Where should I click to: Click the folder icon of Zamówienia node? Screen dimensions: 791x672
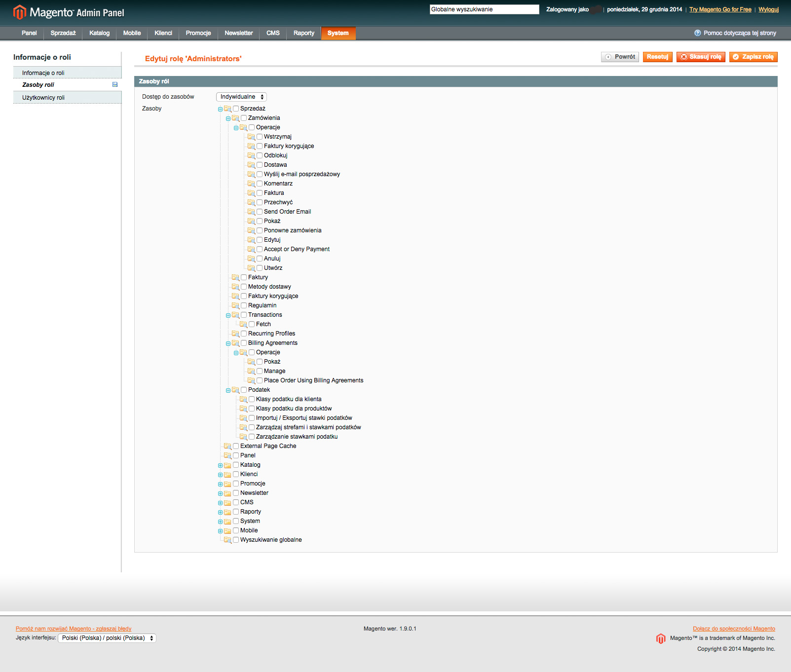coord(235,118)
